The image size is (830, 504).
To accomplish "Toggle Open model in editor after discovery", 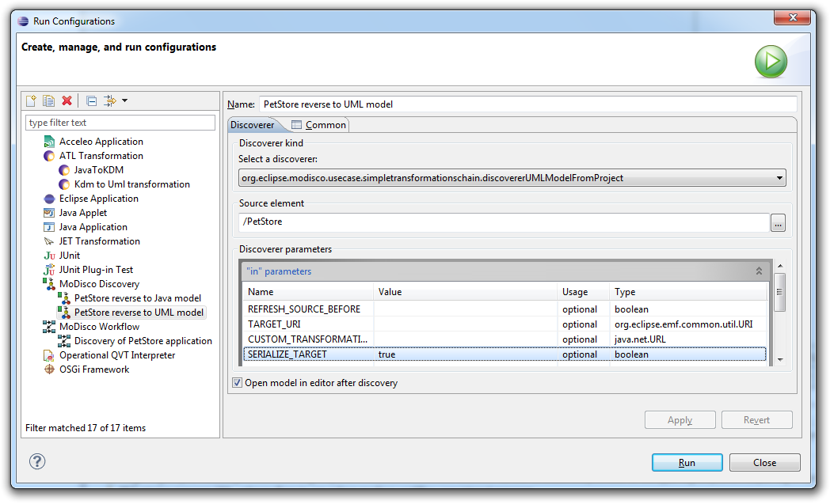I will [x=237, y=383].
